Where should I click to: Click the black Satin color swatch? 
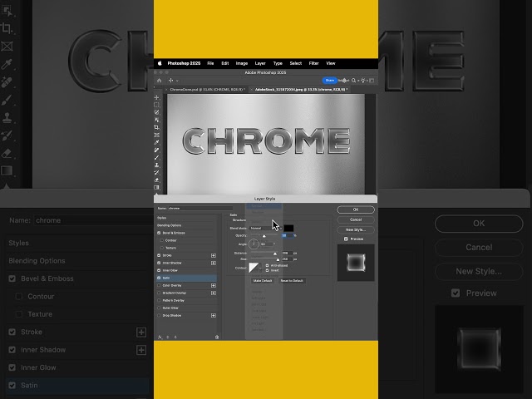coord(288,228)
